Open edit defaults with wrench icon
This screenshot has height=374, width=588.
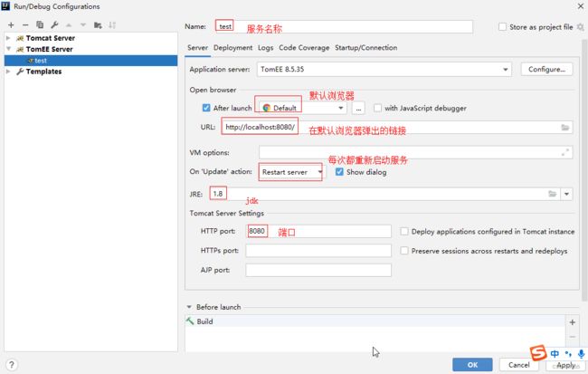pyautogui.click(x=54, y=25)
